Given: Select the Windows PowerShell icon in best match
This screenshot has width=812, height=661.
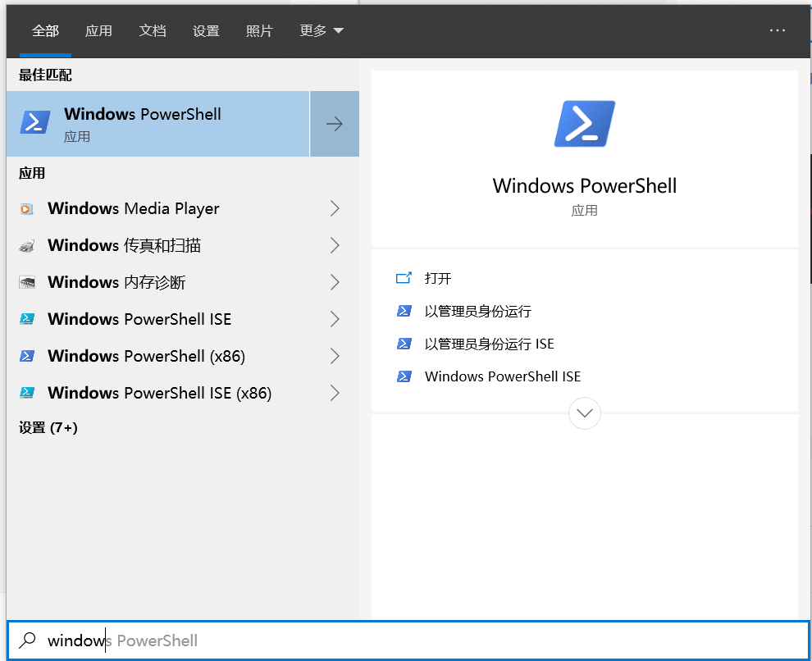Looking at the screenshot, I should (x=34, y=122).
